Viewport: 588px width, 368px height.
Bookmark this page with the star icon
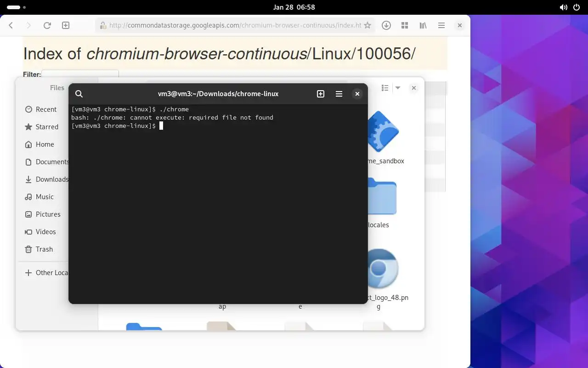coord(367,25)
